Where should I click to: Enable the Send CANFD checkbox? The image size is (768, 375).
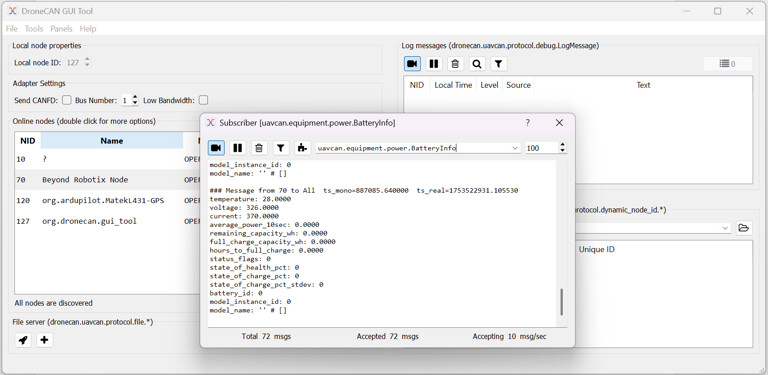pyautogui.click(x=67, y=100)
